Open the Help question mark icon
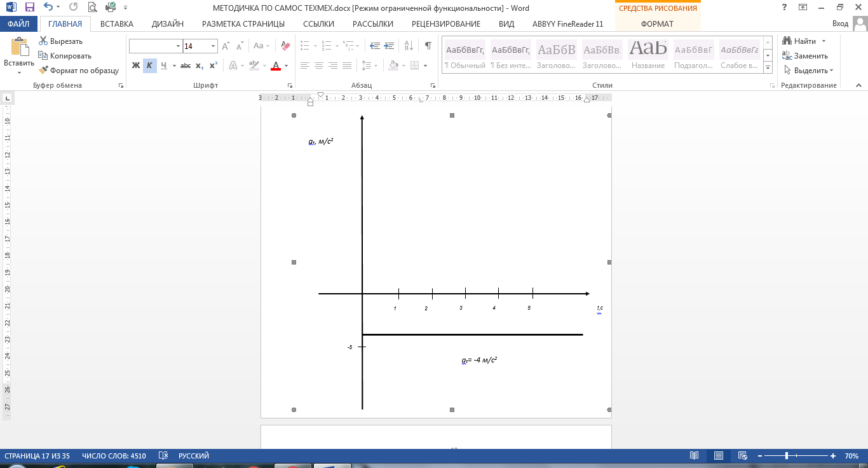The width and height of the screenshot is (868, 468). pos(785,8)
